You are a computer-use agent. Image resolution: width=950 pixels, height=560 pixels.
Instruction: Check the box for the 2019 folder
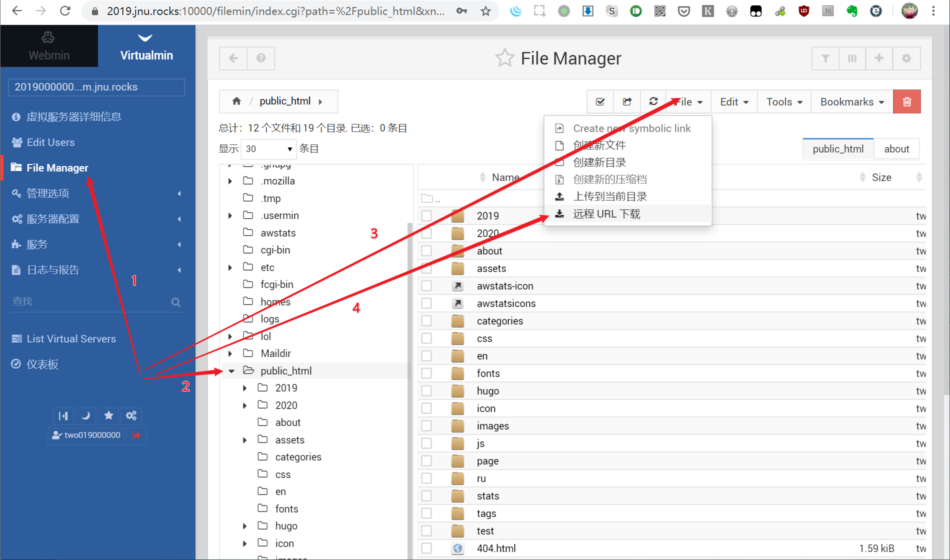point(426,216)
